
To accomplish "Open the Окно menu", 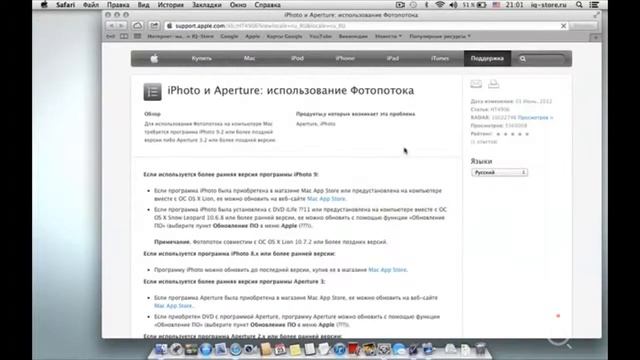I will click(x=238, y=5).
